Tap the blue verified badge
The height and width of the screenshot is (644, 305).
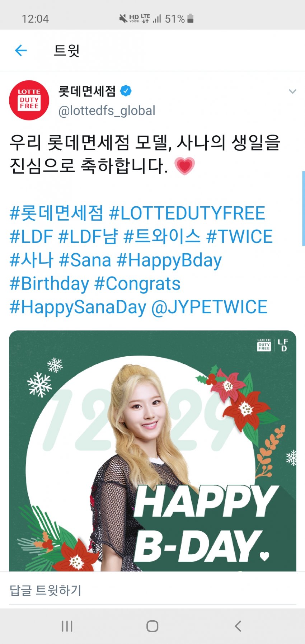[x=126, y=91]
